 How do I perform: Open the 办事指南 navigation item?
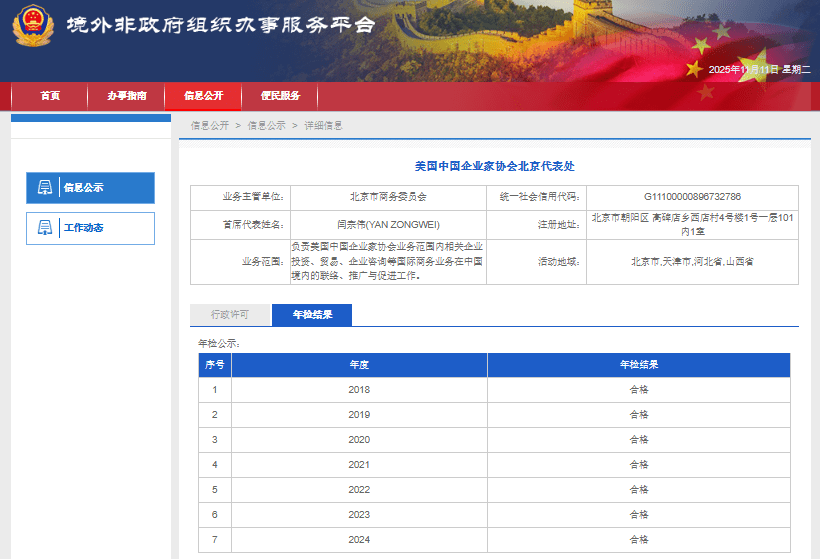click(x=127, y=96)
